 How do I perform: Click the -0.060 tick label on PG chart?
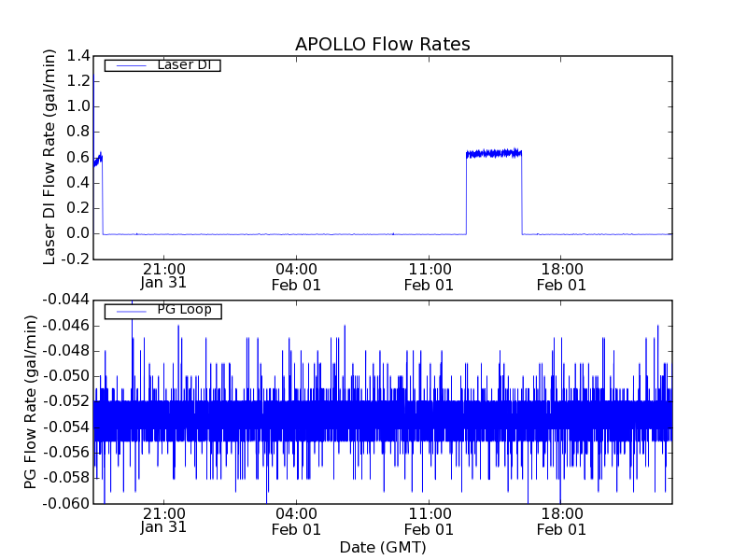tap(66, 503)
